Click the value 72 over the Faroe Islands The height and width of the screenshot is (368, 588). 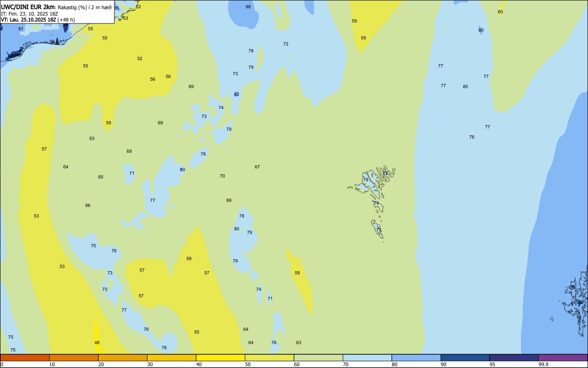(385, 173)
